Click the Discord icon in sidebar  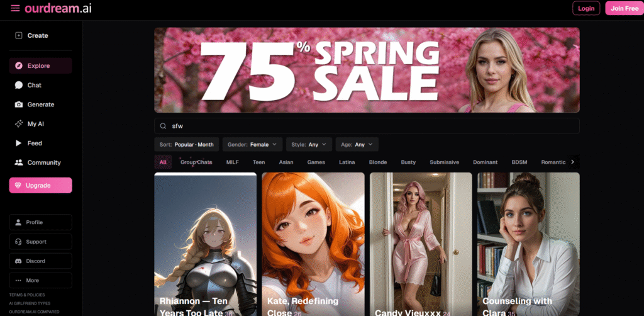[x=19, y=261]
